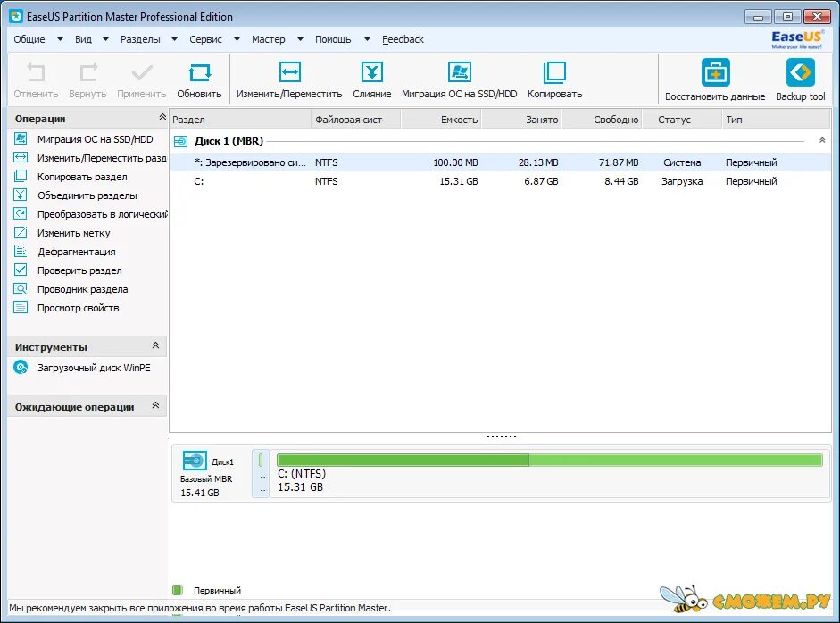Image resolution: width=840 pixels, height=623 pixels.
Task: Click the Проверить раздел sidebar label
Action: tap(79, 270)
